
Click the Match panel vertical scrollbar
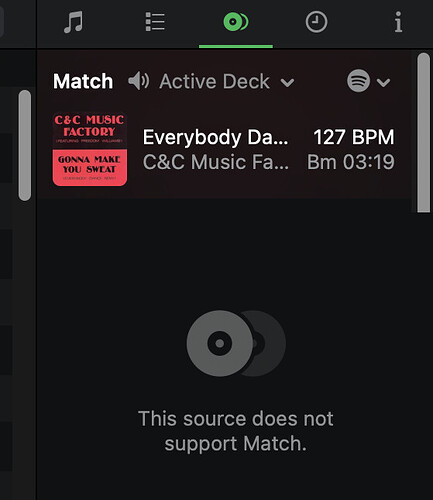pyautogui.click(x=424, y=132)
